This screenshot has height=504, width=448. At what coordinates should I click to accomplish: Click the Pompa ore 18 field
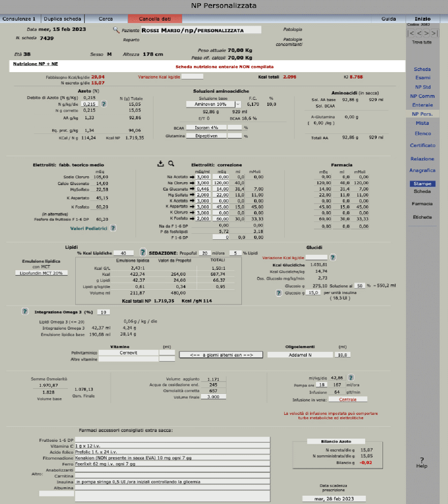(x=322, y=385)
